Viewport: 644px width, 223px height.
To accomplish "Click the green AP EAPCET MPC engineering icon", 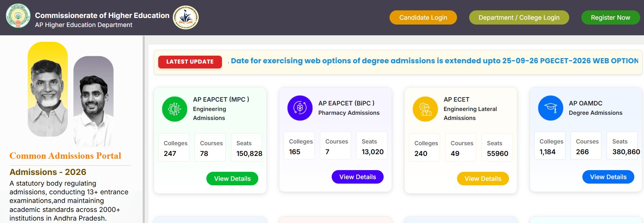I will (175, 109).
